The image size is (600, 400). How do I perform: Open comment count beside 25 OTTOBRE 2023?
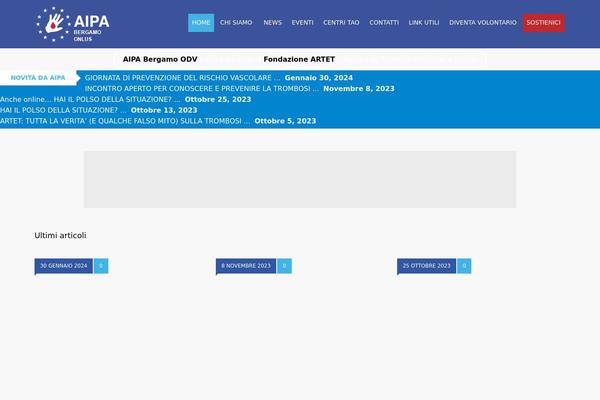point(464,266)
